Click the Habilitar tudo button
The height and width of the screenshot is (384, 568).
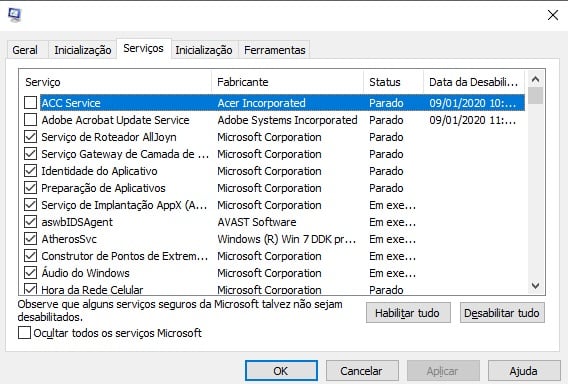click(x=408, y=313)
